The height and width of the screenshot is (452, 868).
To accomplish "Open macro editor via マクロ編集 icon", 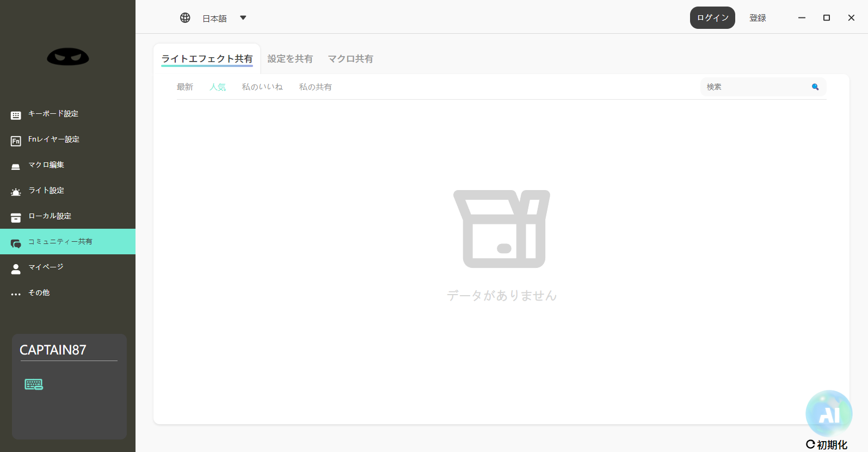I will (16, 166).
